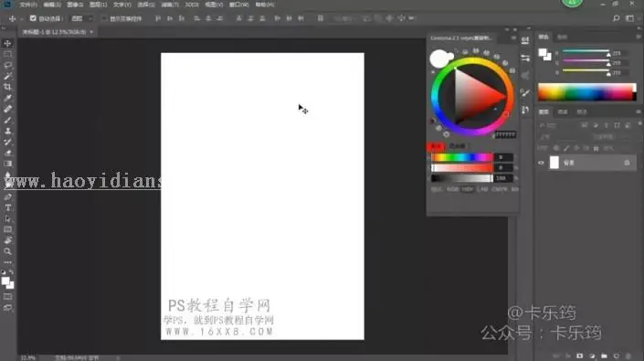Click the foreground color swatch in Color panel
The image size is (644, 361).
[542, 52]
